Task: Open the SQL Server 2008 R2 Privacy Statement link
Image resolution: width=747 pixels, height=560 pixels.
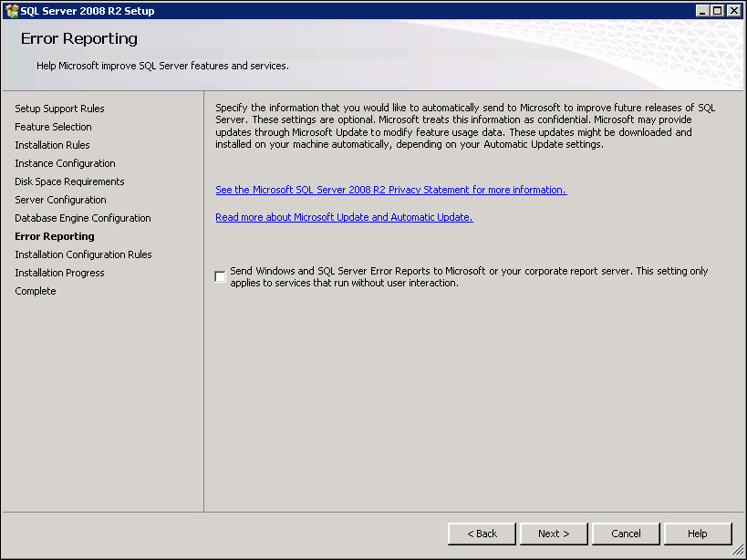Action: 391,190
